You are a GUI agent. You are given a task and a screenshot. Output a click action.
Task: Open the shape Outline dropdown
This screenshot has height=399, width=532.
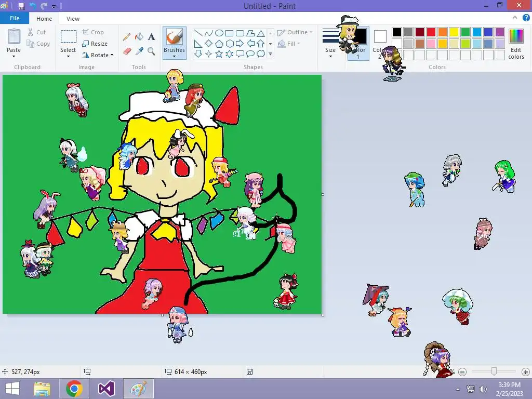pos(295,33)
